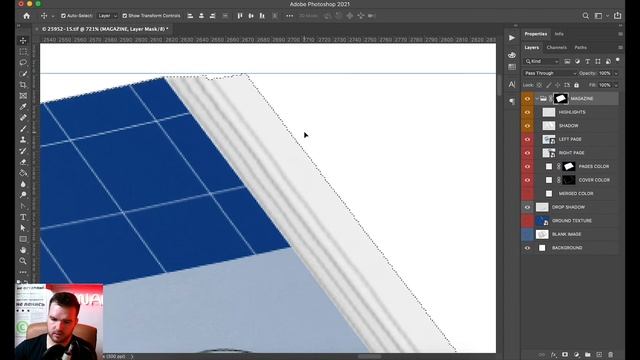
Task: Open the Character panel icon
Action: point(512,84)
